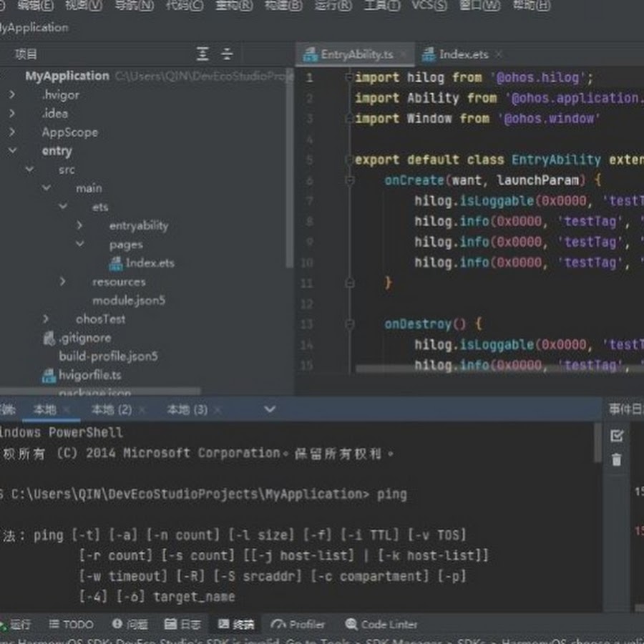Toggle fold marker at line 11 brace

(350, 283)
